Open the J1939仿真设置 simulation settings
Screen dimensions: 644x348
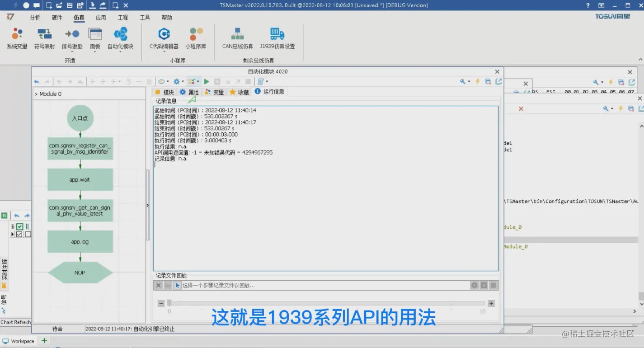[x=277, y=38]
